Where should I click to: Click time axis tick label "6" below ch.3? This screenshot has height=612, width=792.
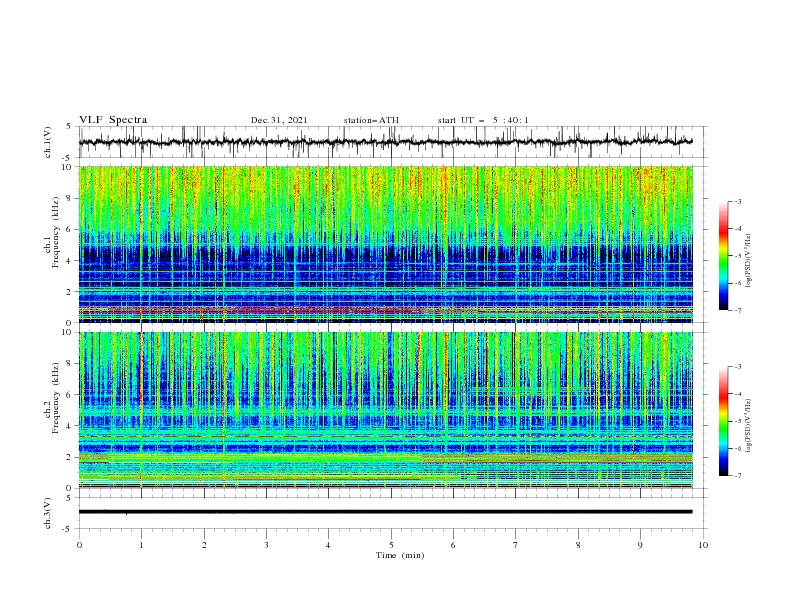pos(453,545)
